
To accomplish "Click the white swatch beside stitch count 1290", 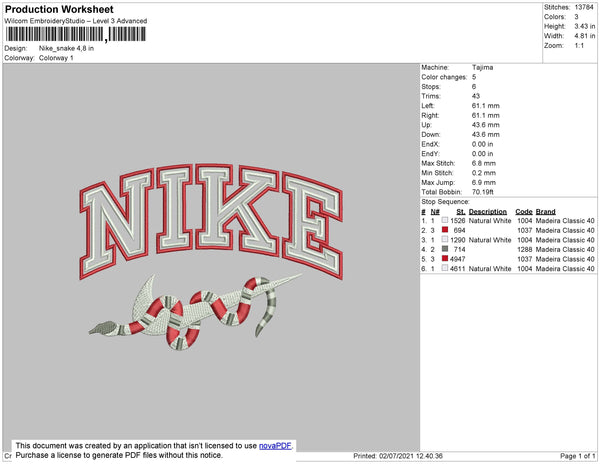I will click(445, 239).
